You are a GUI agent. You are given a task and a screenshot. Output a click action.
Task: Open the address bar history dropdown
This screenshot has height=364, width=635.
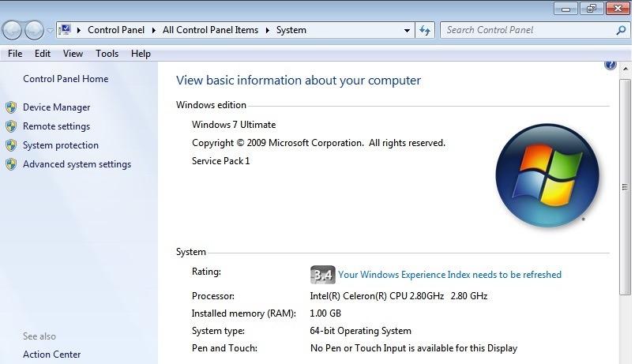click(407, 30)
